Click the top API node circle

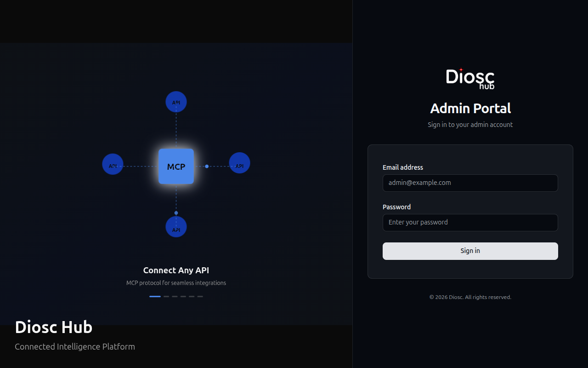click(176, 102)
